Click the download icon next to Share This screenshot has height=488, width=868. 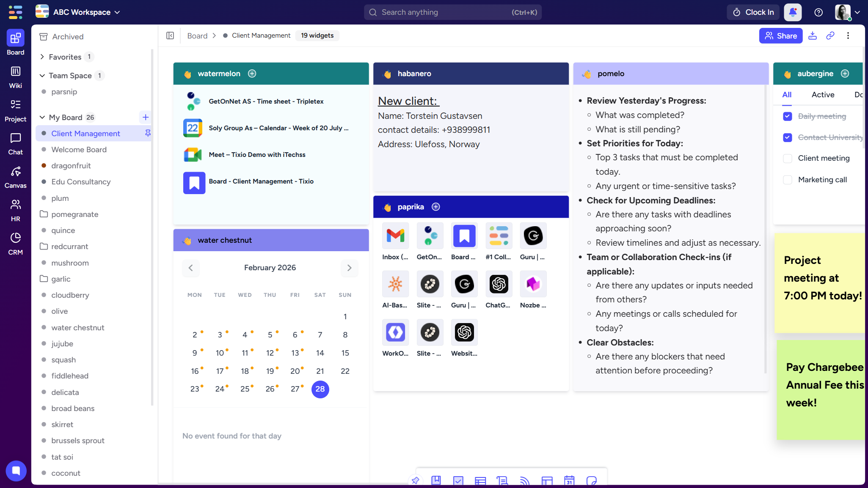tap(813, 36)
